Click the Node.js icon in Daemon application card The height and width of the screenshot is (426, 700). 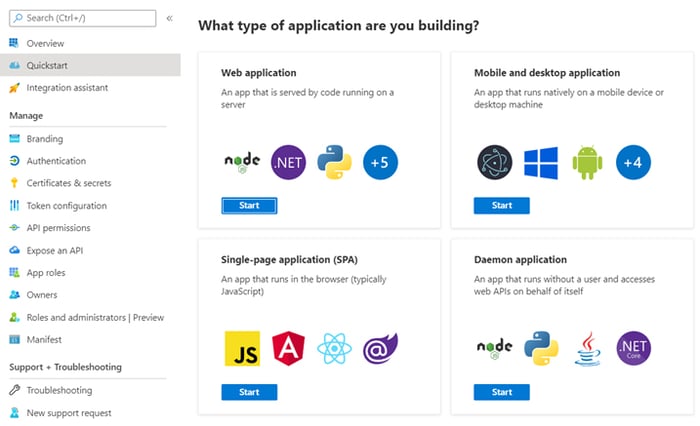(495, 349)
